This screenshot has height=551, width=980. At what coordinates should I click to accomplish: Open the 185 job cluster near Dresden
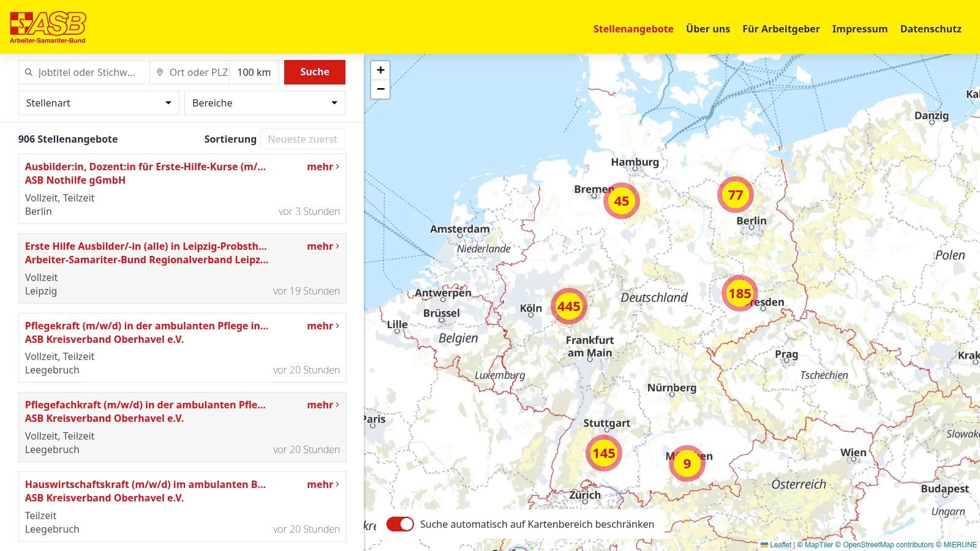pyautogui.click(x=739, y=293)
